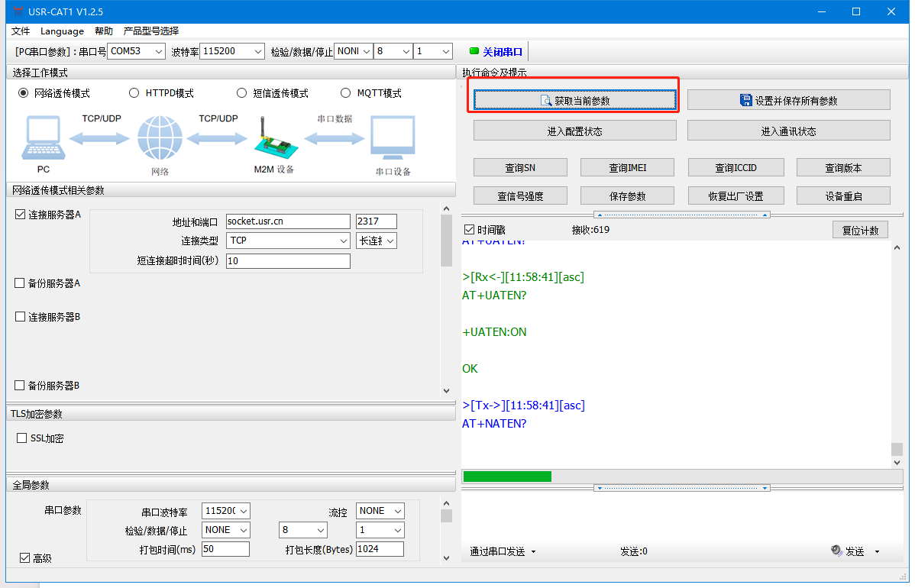Enable 备份服务器A checkbox
915x588 pixels.
point(20,283)
